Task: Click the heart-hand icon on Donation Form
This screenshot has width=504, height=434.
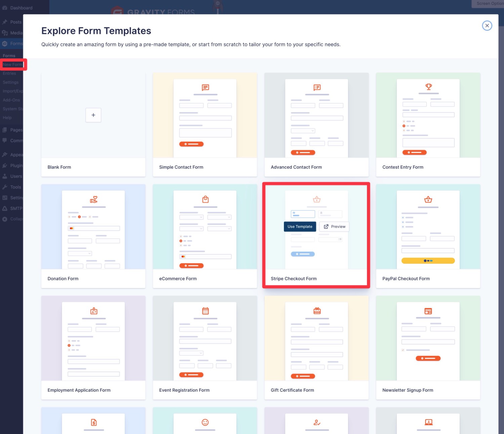Action: coord(94,199)
